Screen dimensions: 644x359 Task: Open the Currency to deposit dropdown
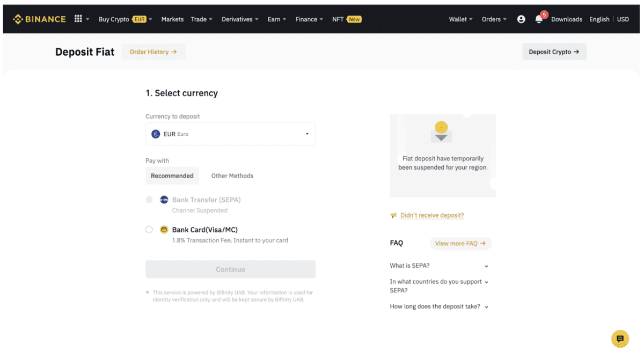click(230, 134)
